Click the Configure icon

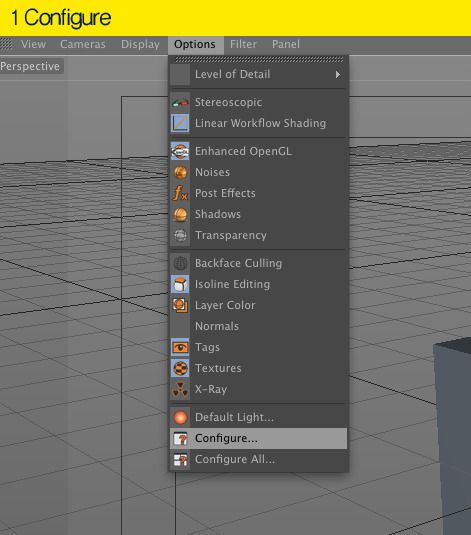click(x=180, y=438)
